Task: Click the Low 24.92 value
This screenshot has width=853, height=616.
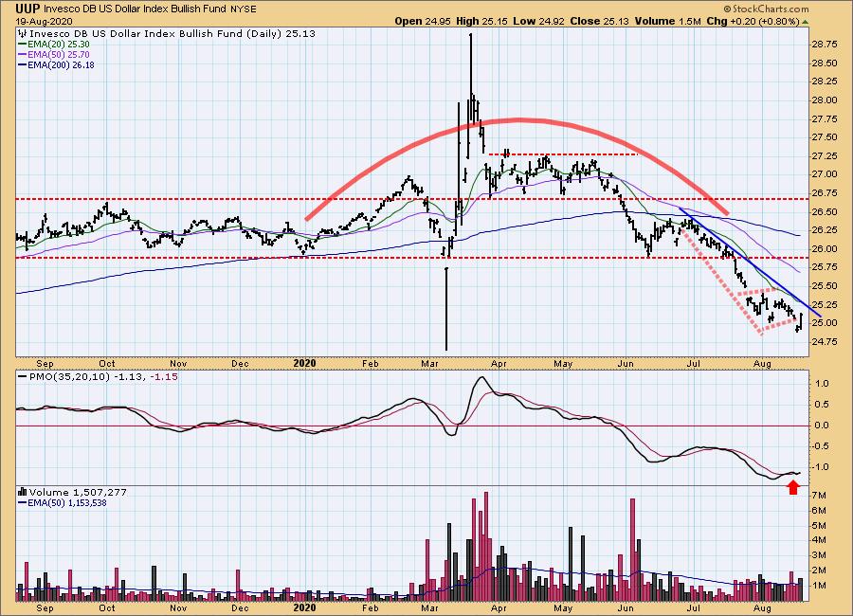Action: [x=538, y=21]
